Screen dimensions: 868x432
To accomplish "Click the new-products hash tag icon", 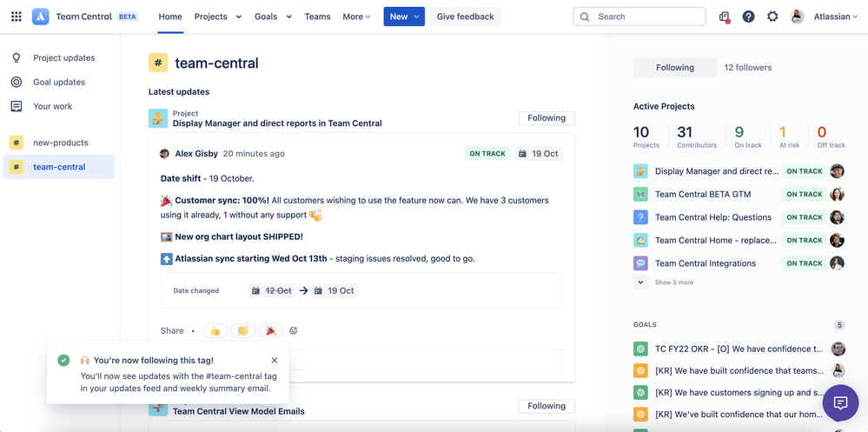I will click(x=16, y=143).
